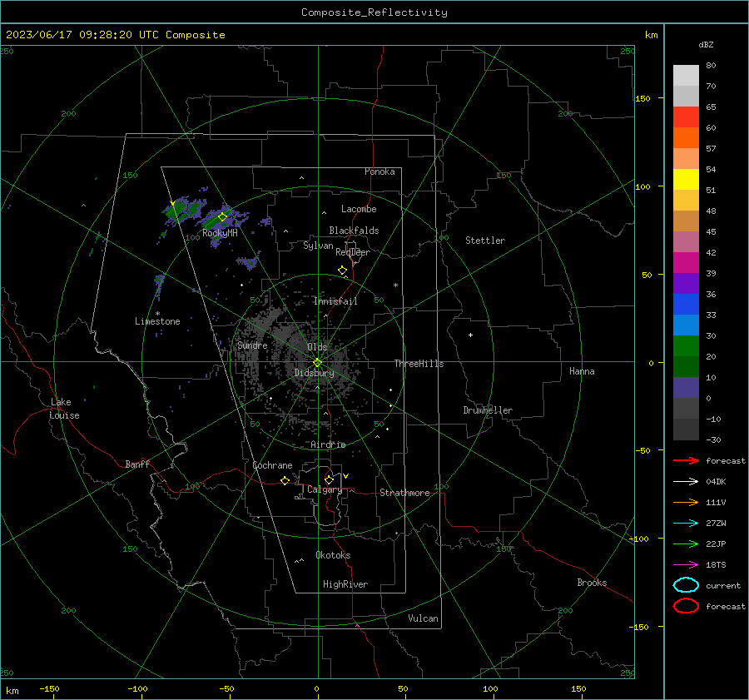Screen dimensions: 749x700
Task: Click the Olds label near radar center
Action: point(317,347)
